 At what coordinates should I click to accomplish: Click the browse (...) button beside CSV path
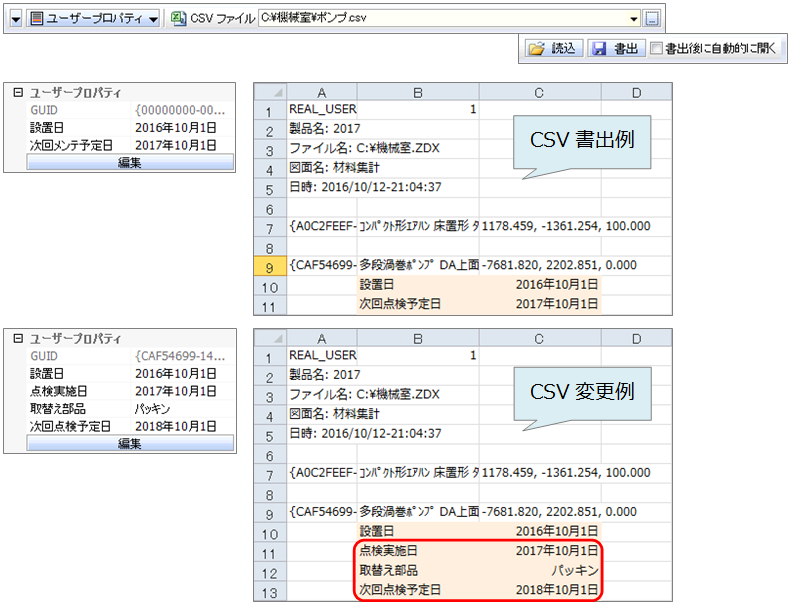tap(651, 19)
